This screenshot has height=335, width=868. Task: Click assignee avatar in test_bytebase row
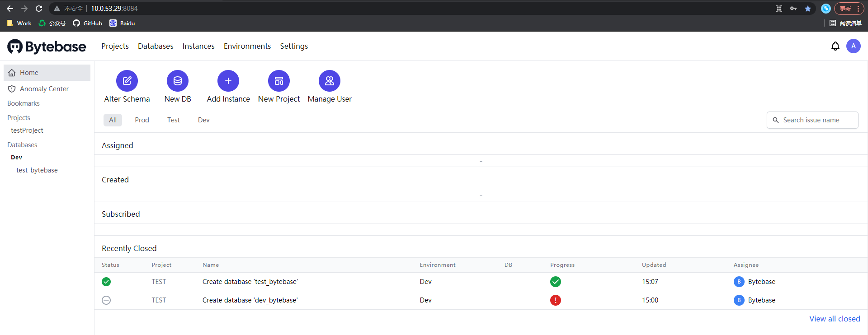point(739,282)
